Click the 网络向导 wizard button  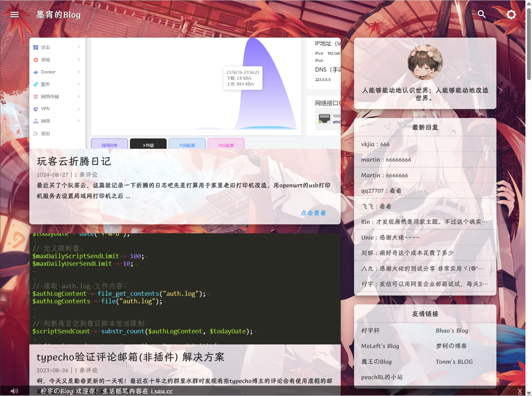(x=109, y=145)
